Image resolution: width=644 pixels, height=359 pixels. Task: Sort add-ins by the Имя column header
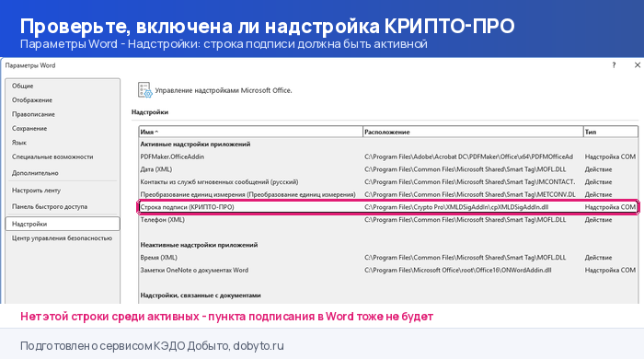[x=250, y=132]
